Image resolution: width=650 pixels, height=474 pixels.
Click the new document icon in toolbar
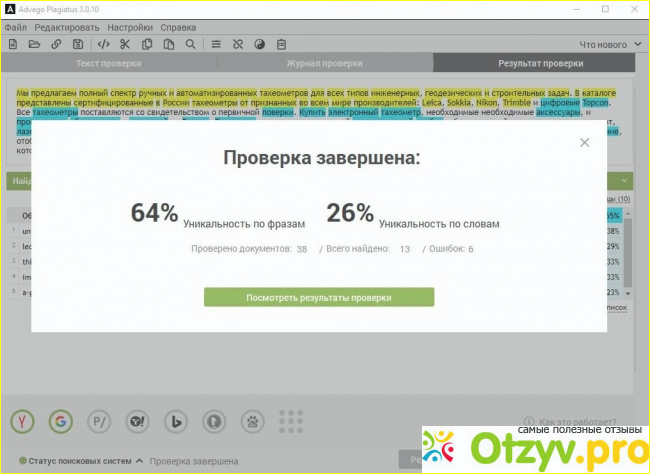13,44
